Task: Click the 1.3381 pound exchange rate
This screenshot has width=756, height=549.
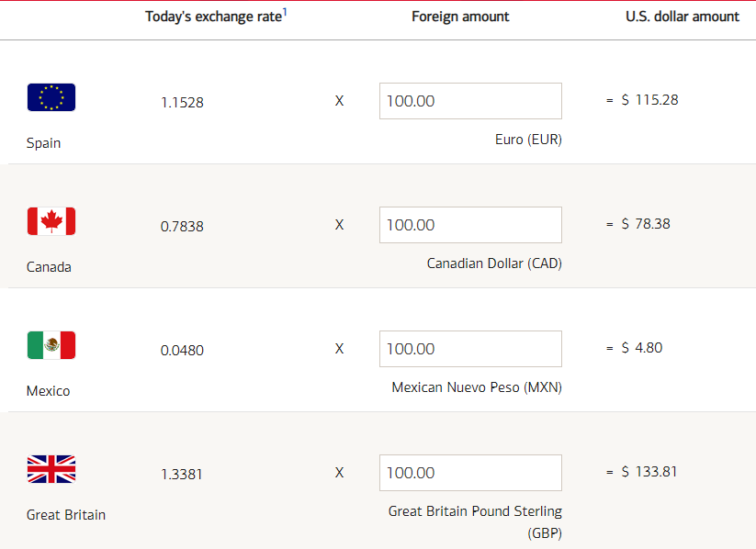Action: tap(181, 475)
